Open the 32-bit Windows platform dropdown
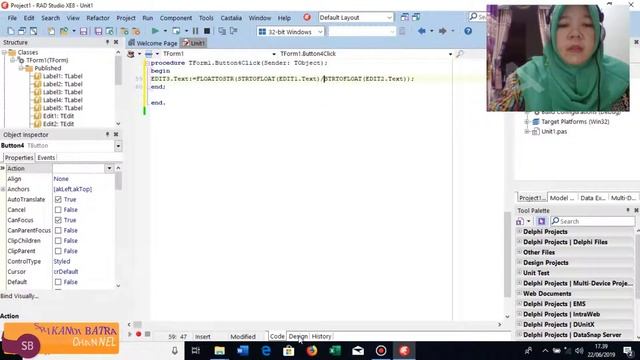Viewport: 640px width, 360px height. click(320, 32)
